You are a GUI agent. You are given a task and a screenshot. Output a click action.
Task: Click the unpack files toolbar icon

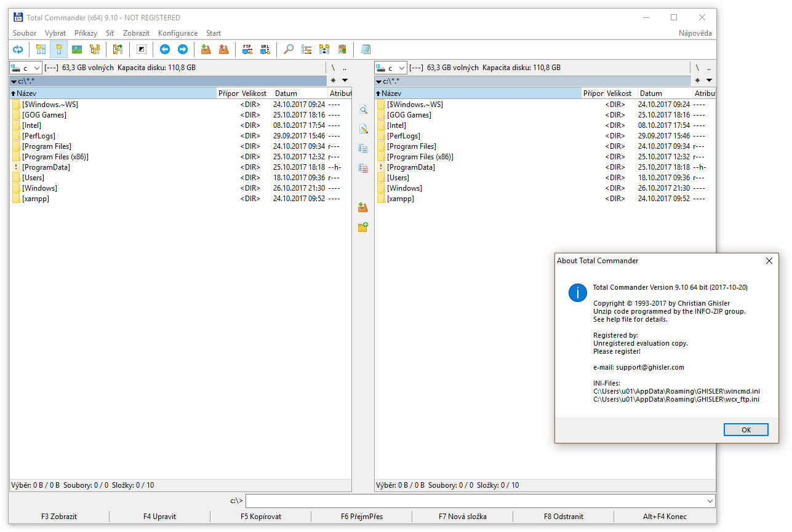[224, 49]
